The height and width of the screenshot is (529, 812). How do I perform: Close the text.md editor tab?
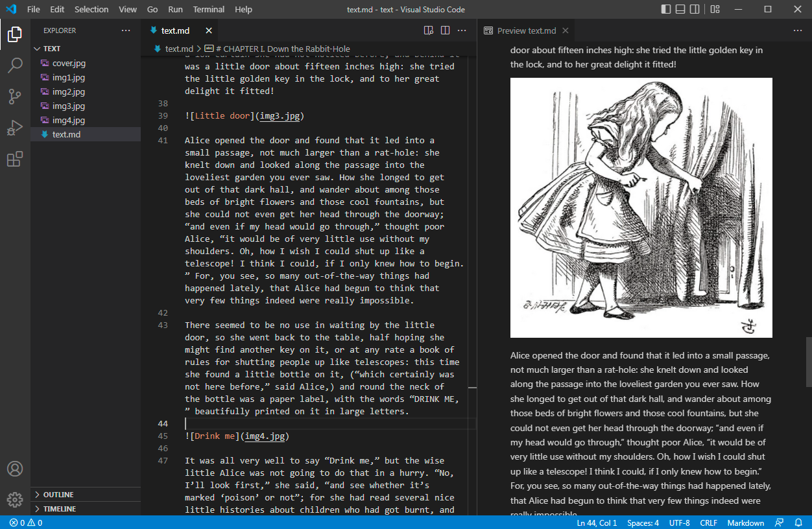coord(209,30)
